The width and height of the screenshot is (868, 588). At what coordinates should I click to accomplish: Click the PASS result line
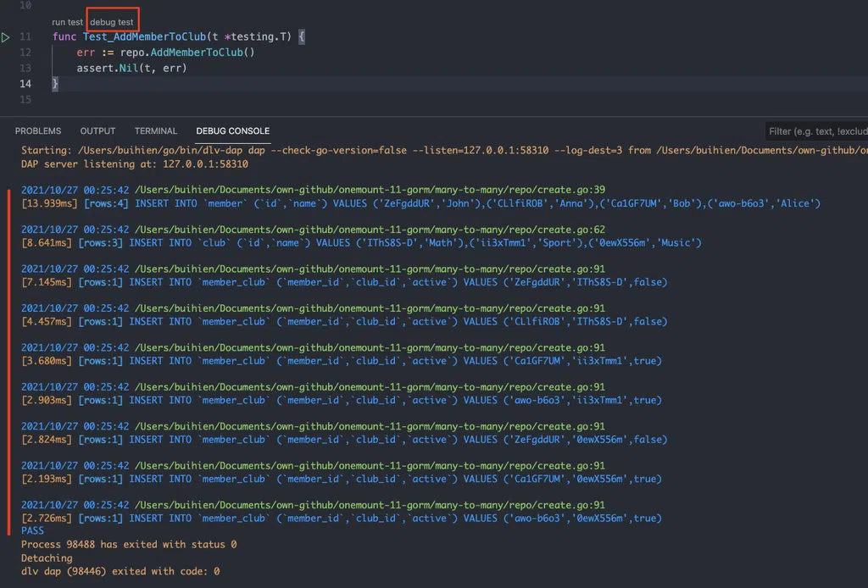click(x=32, y=530)
